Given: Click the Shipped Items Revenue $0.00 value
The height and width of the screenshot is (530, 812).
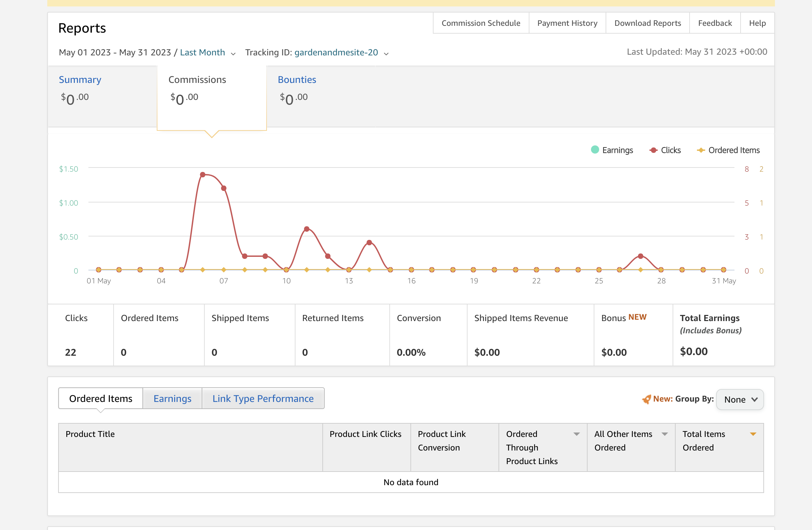Looking at the screenshot, I should pos(487,352).
